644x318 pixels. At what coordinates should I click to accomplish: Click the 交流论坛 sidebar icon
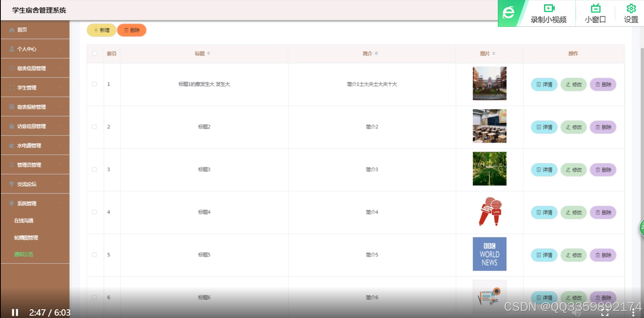coord(12,184)
